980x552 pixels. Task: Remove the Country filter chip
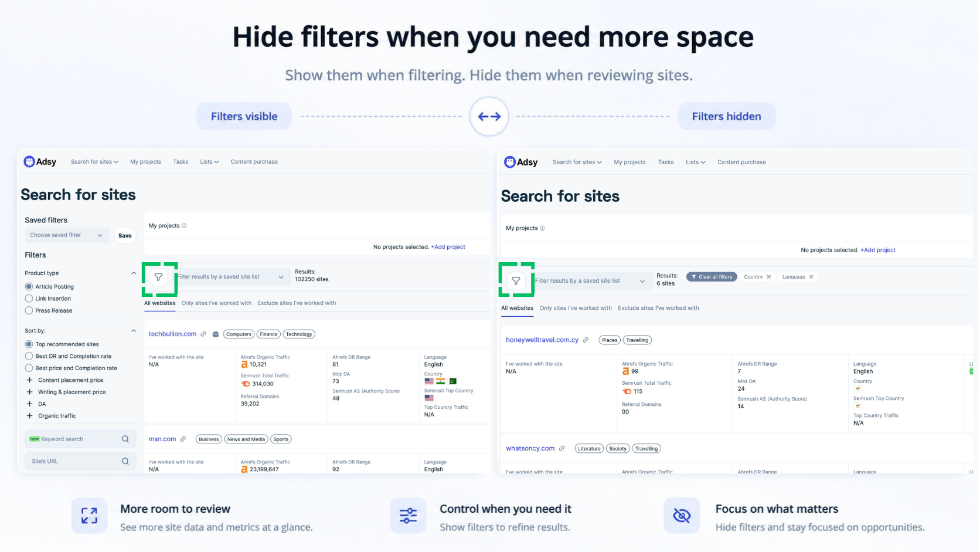point(769,277)
